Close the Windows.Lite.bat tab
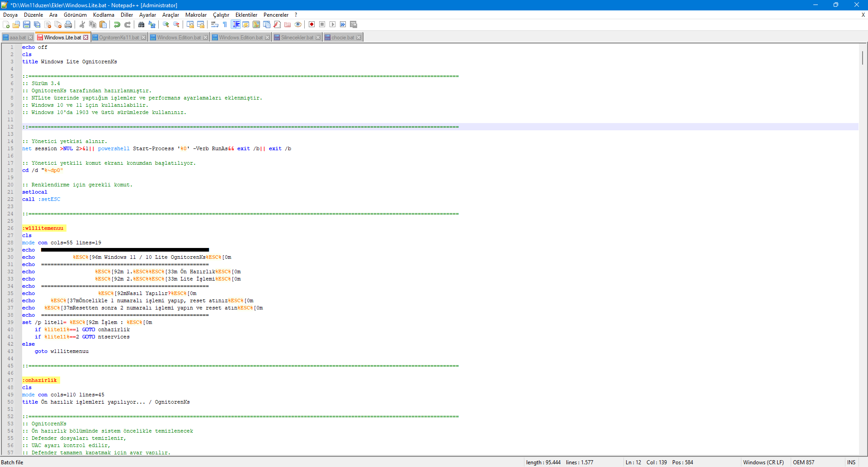Screen dimensions: 868x467 point(86,38)
